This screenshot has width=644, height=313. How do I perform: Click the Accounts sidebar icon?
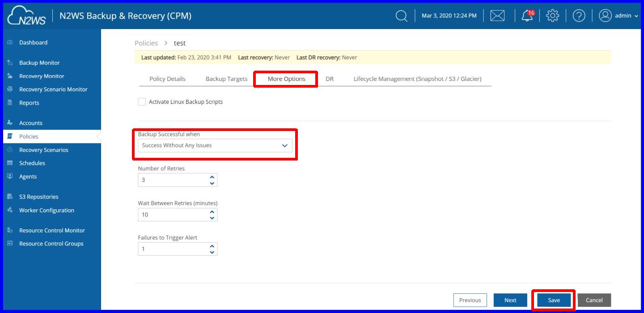point(10,123)
